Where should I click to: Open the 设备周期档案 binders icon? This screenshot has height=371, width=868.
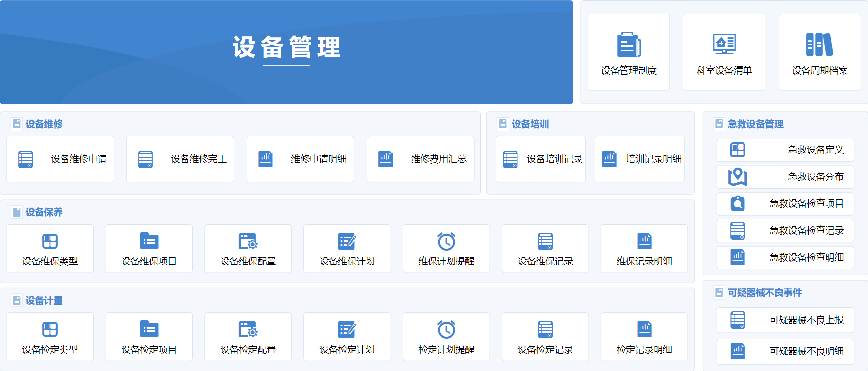[x=820, y=44]
